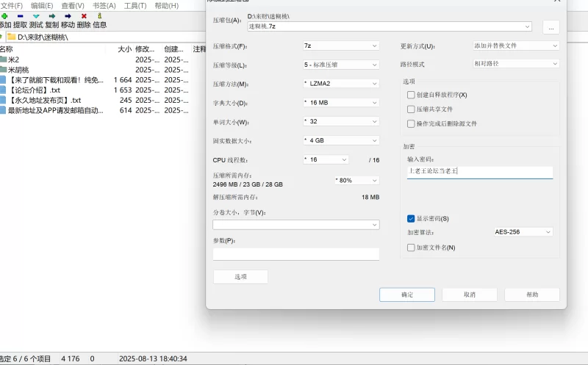
Task: Click the Test (测试) toolbar icon
Action: coord(36,16)
